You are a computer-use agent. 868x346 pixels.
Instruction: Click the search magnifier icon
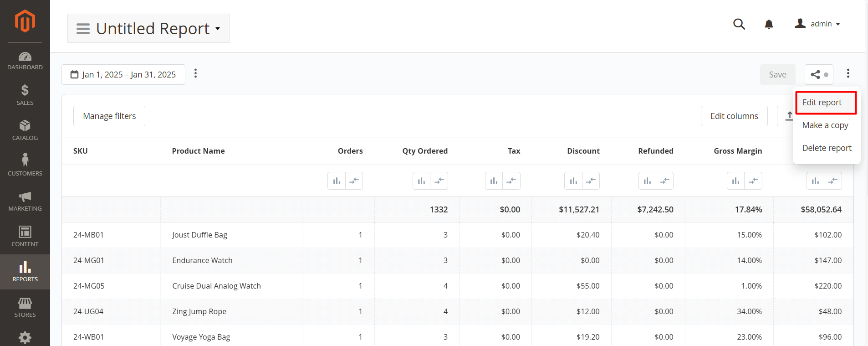pos(739,24)
